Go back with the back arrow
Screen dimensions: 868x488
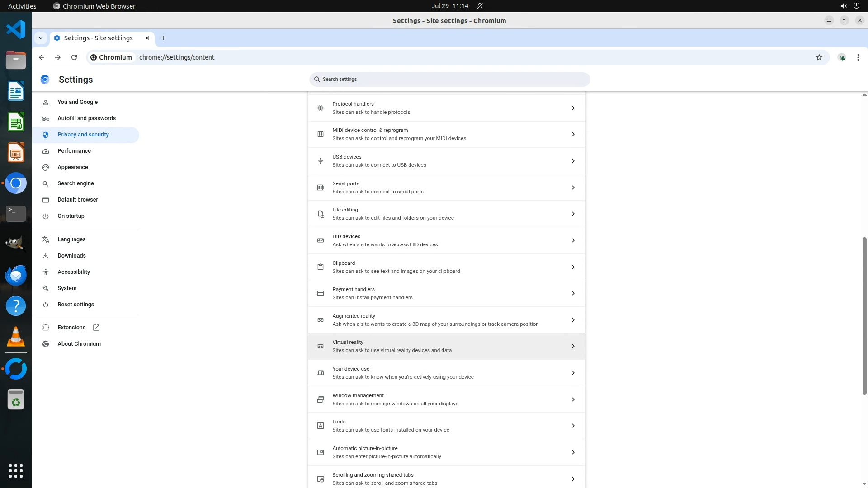(x=42, y=57)
